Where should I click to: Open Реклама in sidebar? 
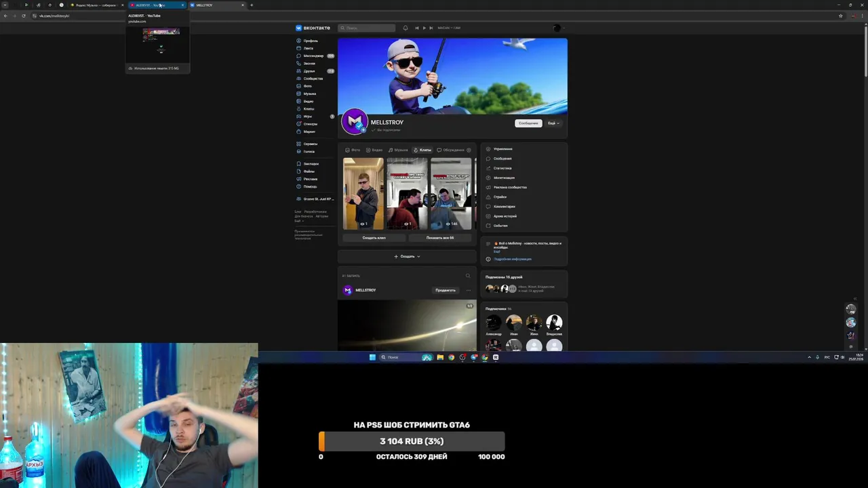307,179
